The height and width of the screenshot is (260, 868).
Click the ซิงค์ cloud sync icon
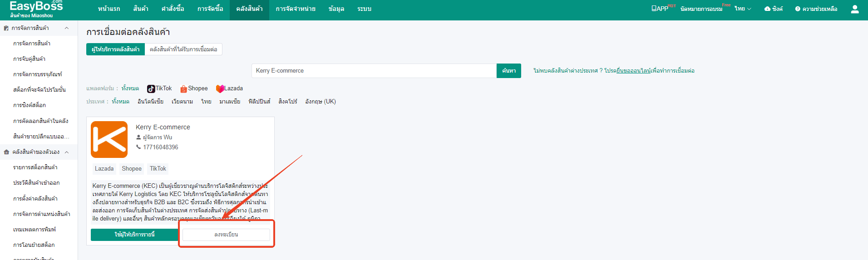[x=767, y=9]
